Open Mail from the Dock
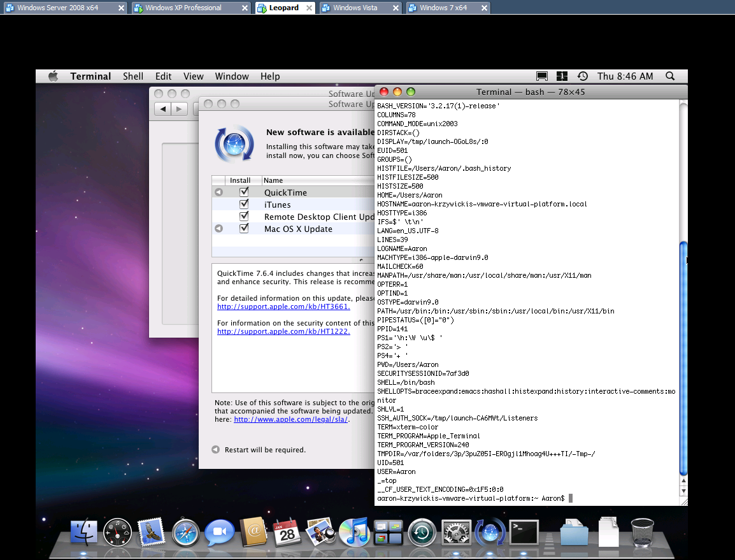 (x=152, y=533)
